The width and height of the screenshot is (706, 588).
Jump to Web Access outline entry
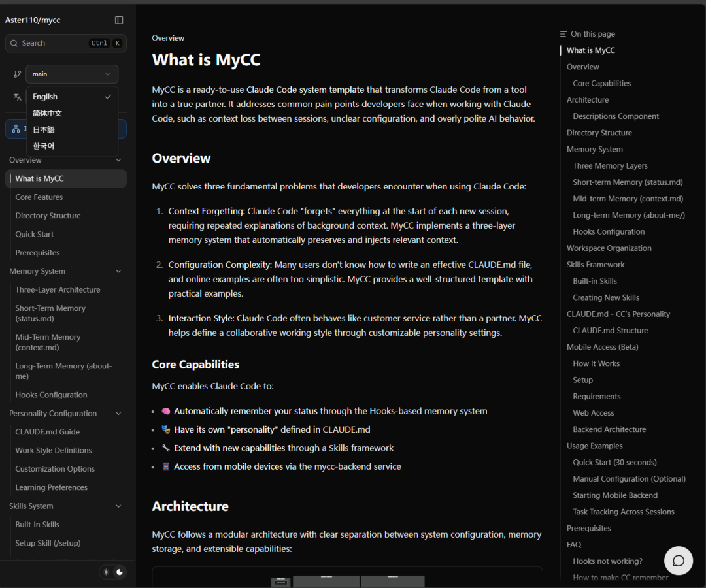click(593, 412)
